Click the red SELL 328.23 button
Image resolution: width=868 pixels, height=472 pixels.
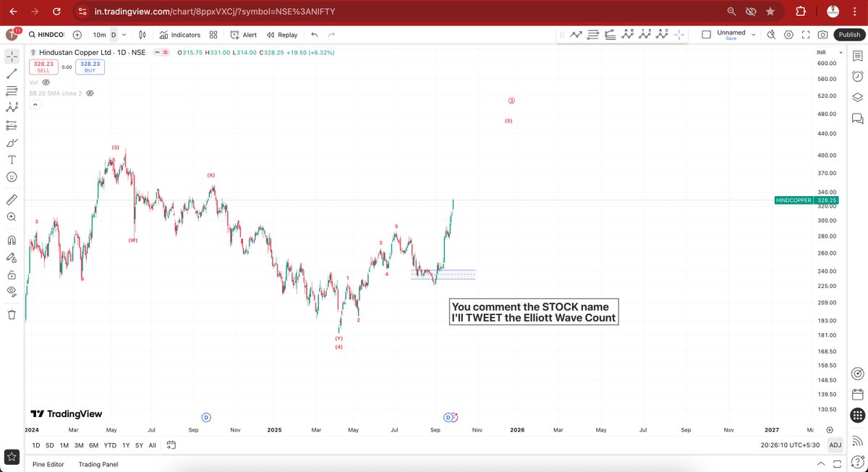tap(43, 67)
